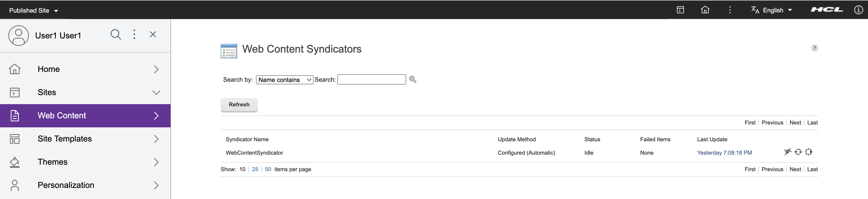This screenshot has width=868, height=199.
Task: Open the applications panel icon in top bar
Action: [x=681, y=10]
